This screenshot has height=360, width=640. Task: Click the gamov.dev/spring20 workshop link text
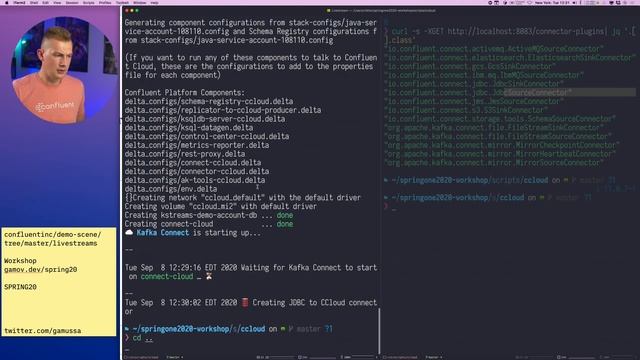tap(40, 270)
